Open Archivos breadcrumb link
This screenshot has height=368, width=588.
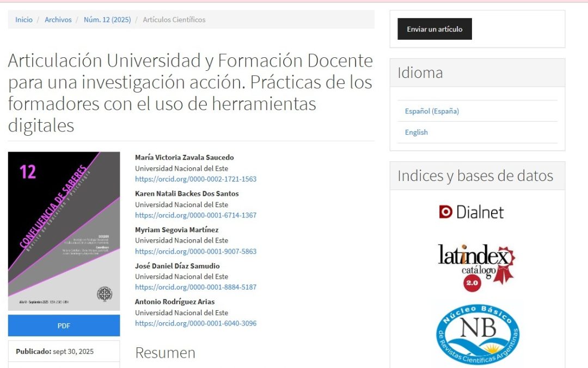(58, 20)
